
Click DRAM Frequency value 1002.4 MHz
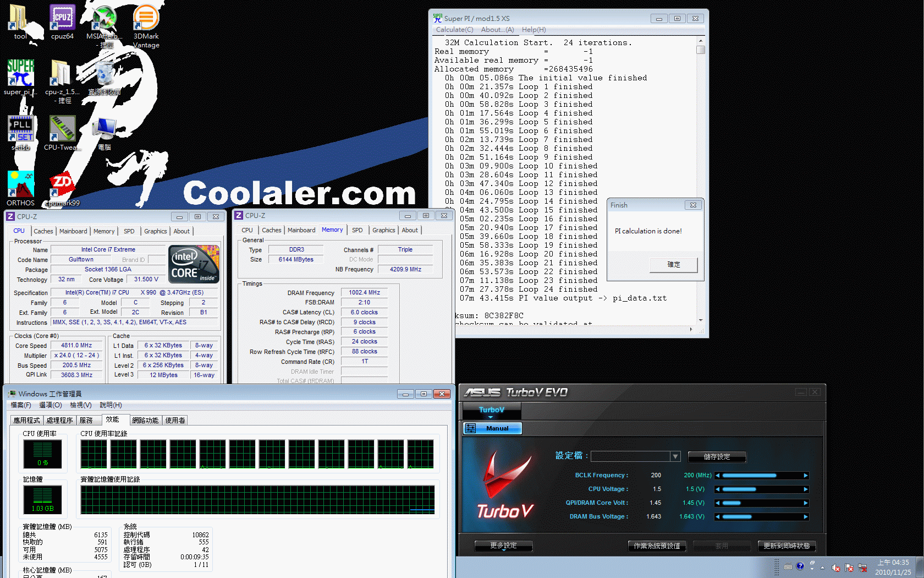tap(364, 292)
